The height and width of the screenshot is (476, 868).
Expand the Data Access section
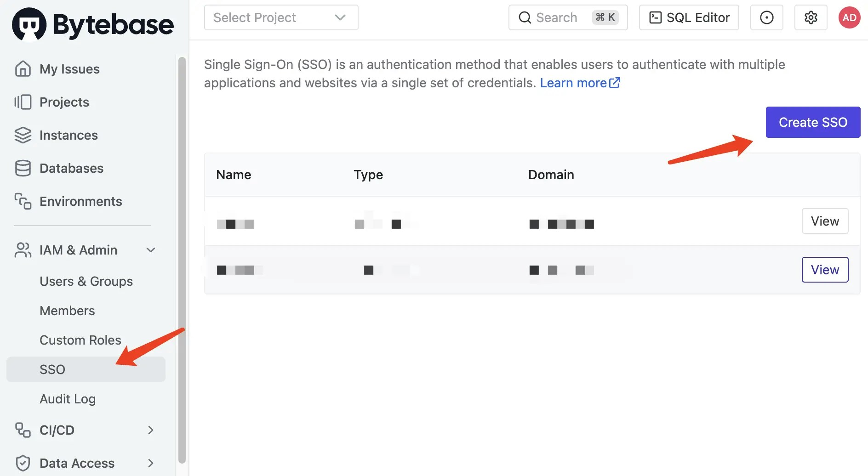point(150,463)
